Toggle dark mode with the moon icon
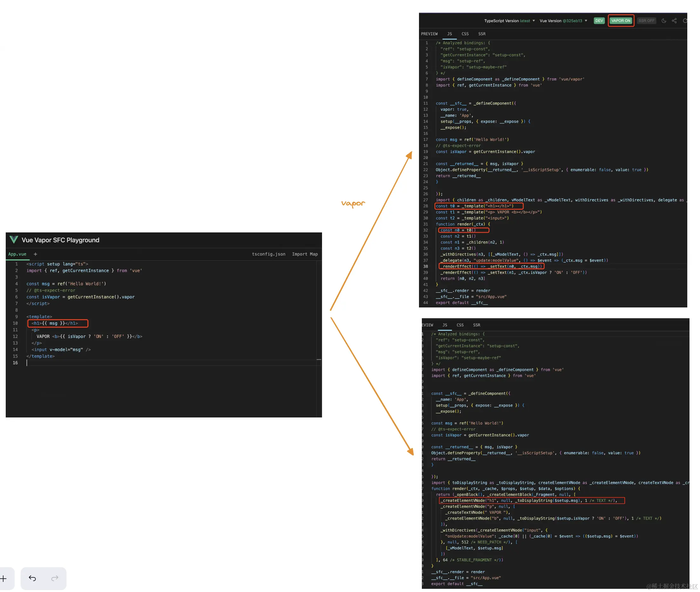 pos(664,21)
